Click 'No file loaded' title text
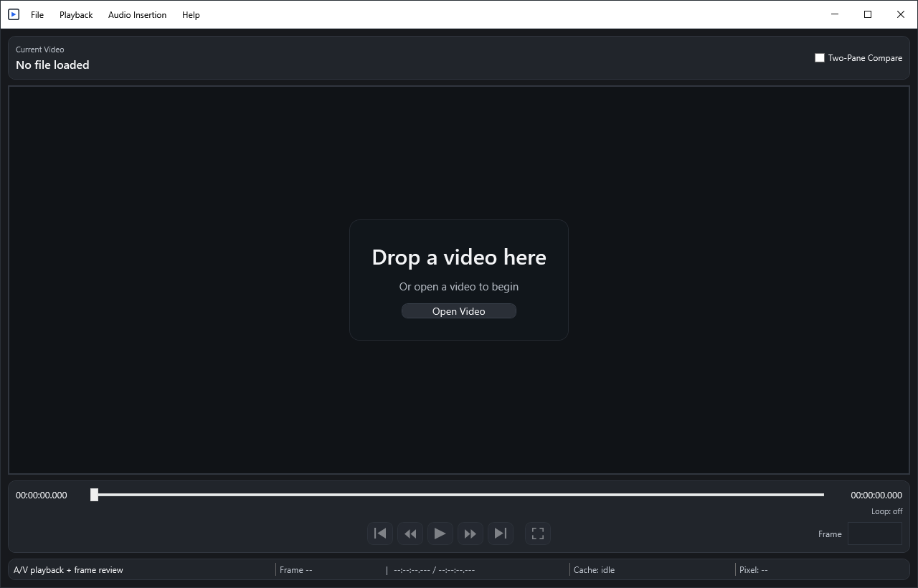Screen dimensions: 918x588 [x=52, y=65]
